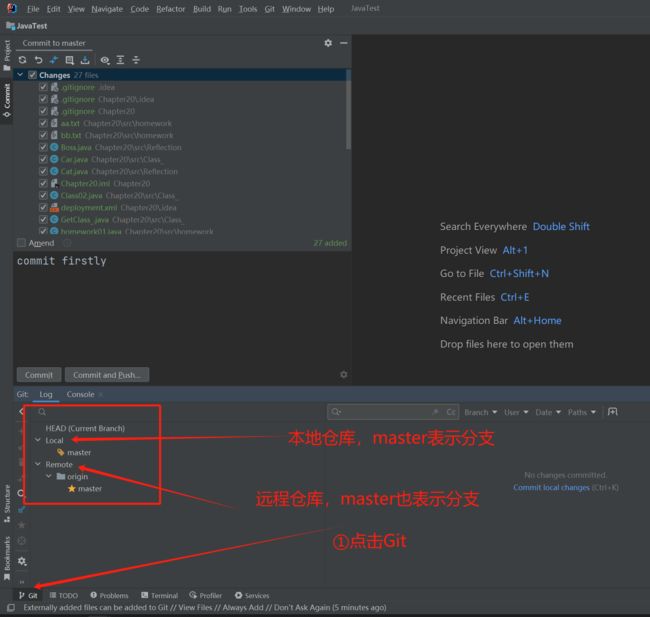Open the Commit panel gear settings
The width and height of the screenshot is (650, 617).
tap(328, 43)
